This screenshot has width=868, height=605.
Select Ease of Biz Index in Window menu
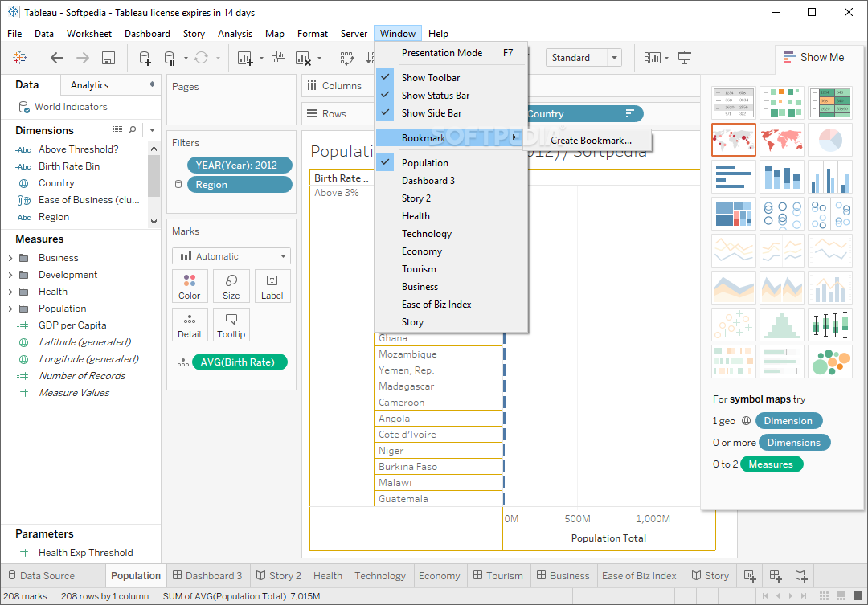(x=451, y=305)
